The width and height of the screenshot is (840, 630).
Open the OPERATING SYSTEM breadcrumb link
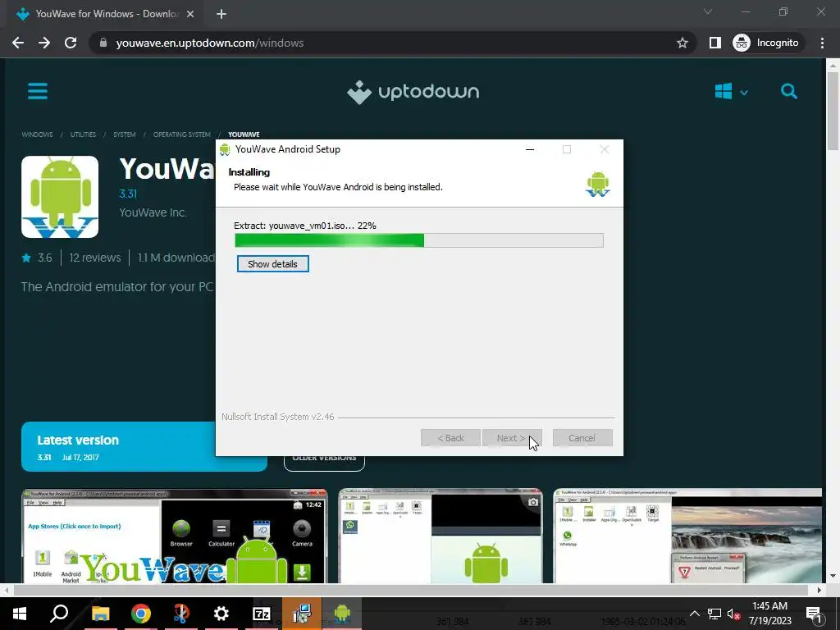click(x=181, y=135)
